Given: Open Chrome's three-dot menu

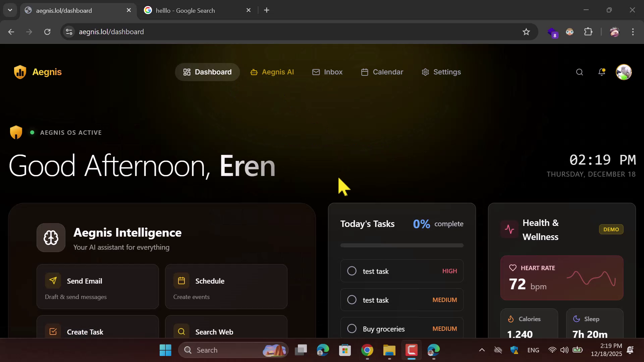Looking at the screenshot, I should pyautogui.click(x=633, y=32).
